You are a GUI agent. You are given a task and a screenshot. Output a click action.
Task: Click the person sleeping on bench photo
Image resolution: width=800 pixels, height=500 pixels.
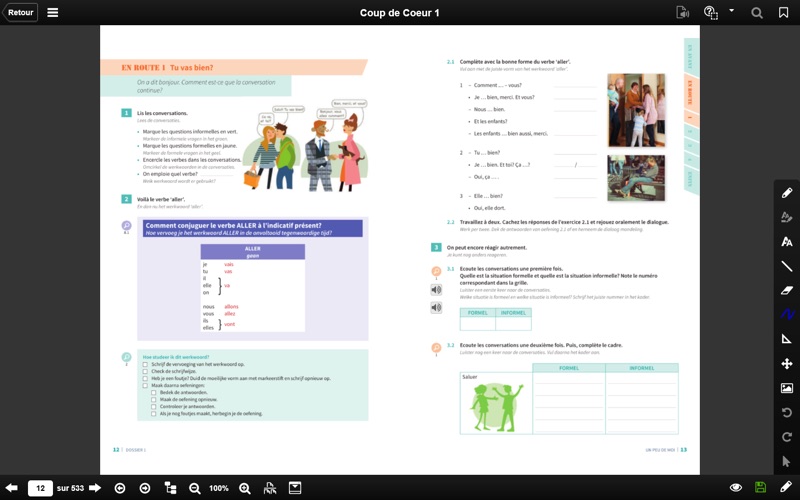point(636,178)
